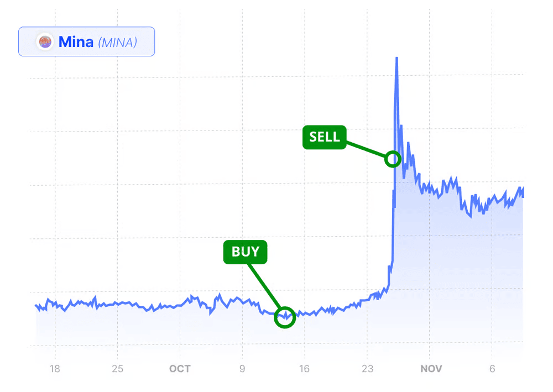
Task: Click the 23 date tick label
Action: [367, 369]
